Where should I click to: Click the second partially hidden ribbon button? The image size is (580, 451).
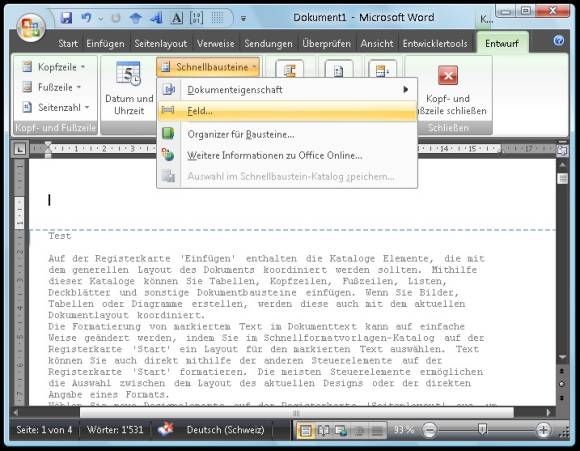point(338,68)
